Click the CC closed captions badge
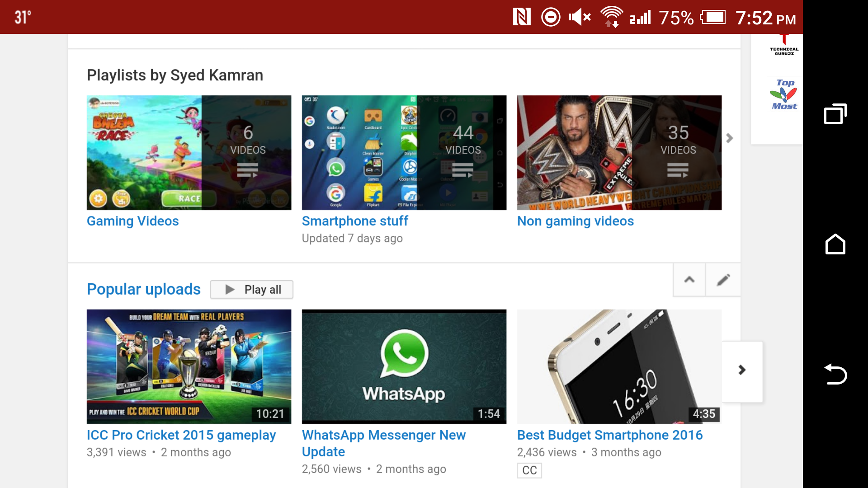868x488 pixels. pyautogui.click(x=529, y=470)
